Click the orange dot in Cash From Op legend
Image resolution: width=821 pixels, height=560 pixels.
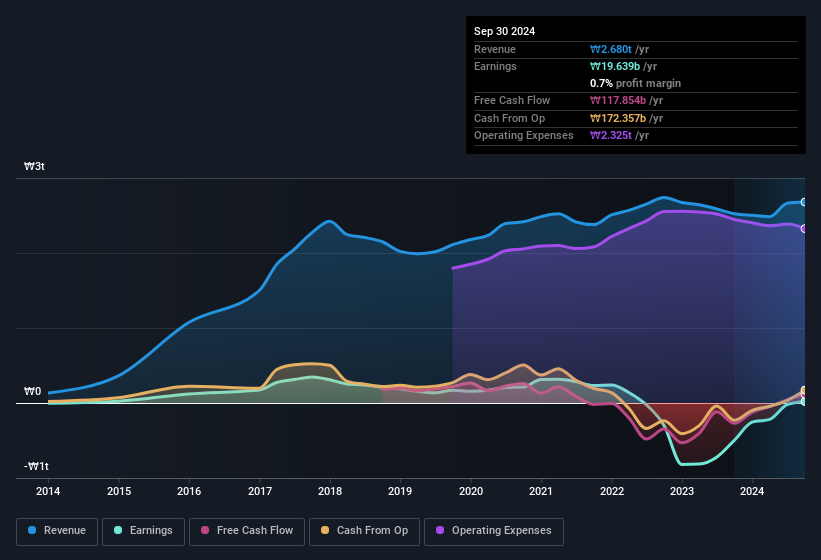325,530
